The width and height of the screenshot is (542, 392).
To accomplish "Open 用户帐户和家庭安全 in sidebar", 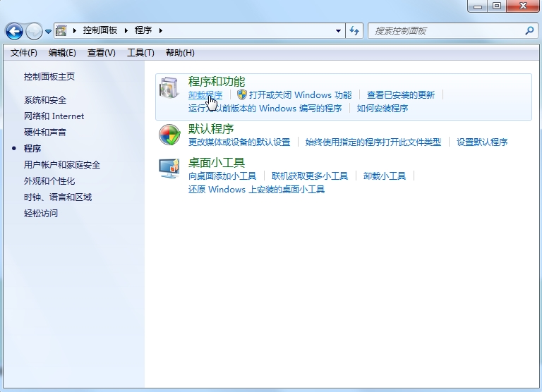I will (62, 165).
